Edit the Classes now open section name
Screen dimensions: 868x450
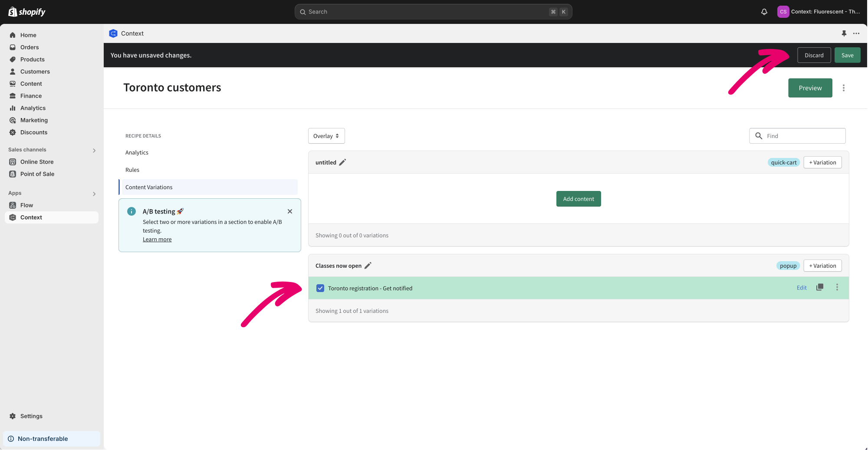[368, 266]
